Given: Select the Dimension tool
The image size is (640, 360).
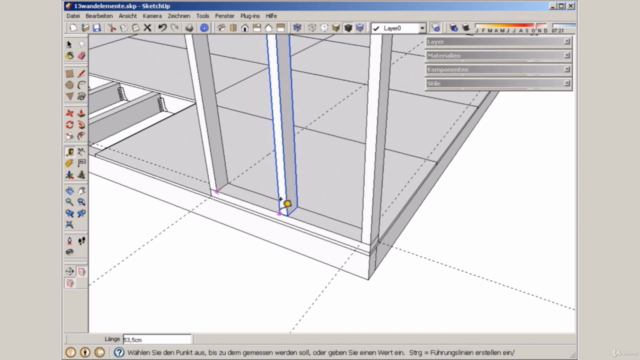Looking at the screenshot, I should click(82, 152).
